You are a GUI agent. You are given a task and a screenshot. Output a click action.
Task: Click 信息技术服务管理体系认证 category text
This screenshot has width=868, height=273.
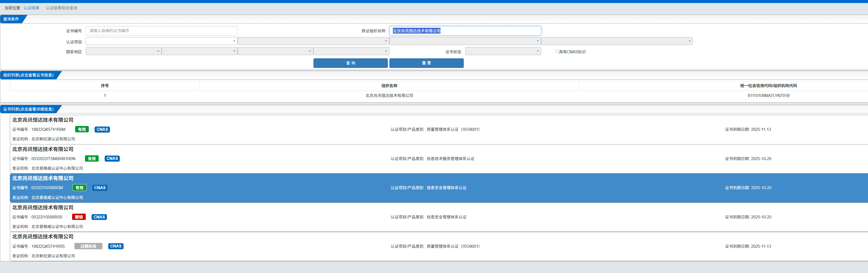pos(450,159)
